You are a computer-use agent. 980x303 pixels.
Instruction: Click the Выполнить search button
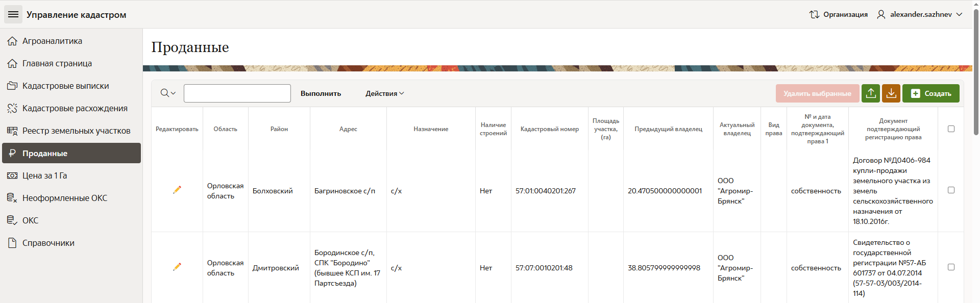pyautogui.click(x=321, y=93)
